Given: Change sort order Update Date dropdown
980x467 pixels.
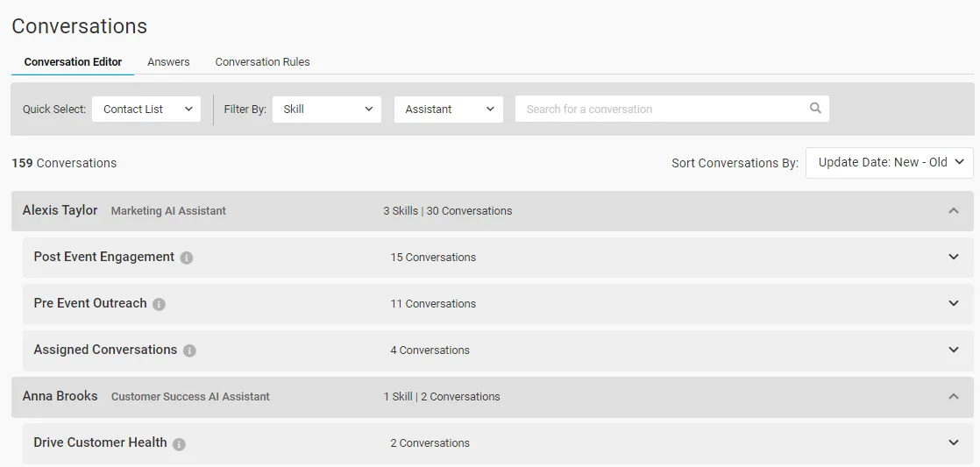Looking at the screenshot, I should click(890, 162).
